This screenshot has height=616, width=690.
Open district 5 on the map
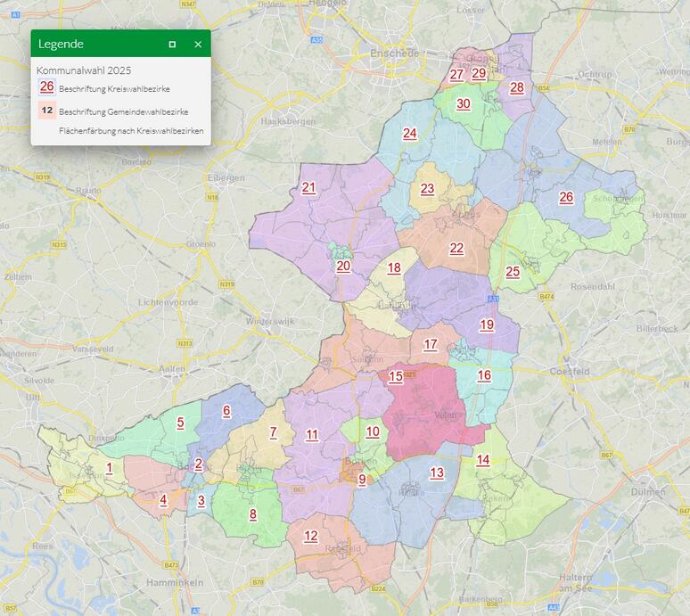pyautogui.click(x=180, y=423)
